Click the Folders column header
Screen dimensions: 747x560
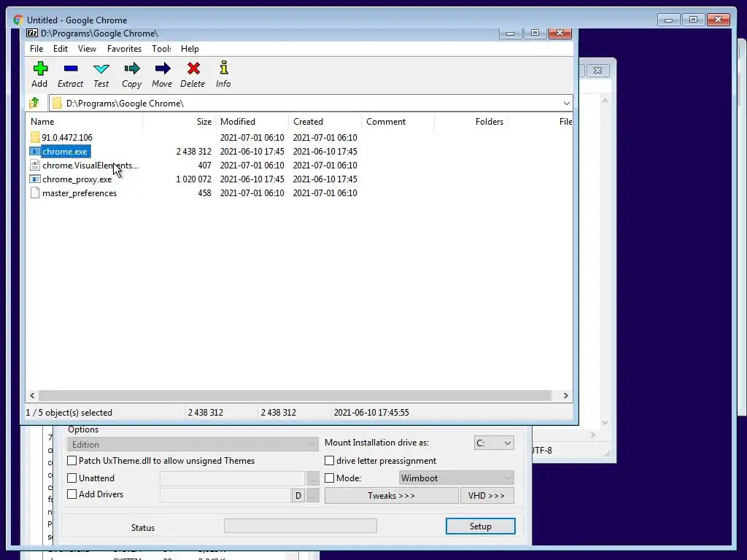pos(471,122)
